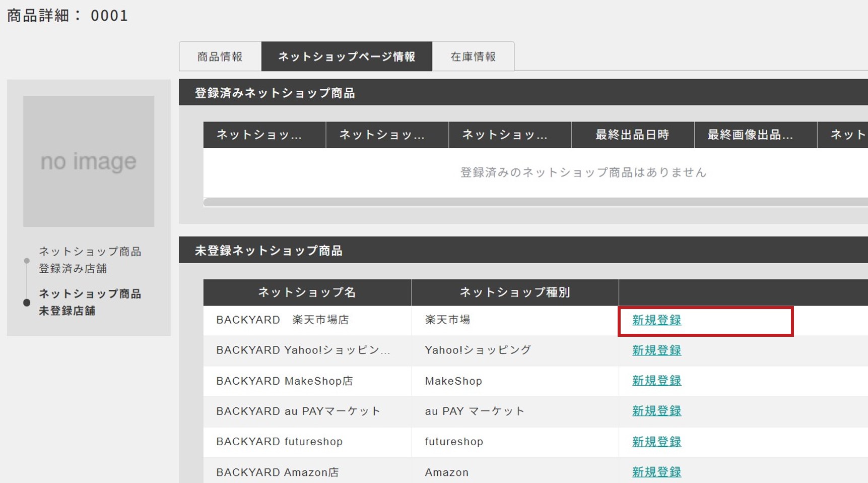Click the 登録済みネットショップ商品 section header
The width and height of the screenshot is (868, 483).
pos(523,93)
